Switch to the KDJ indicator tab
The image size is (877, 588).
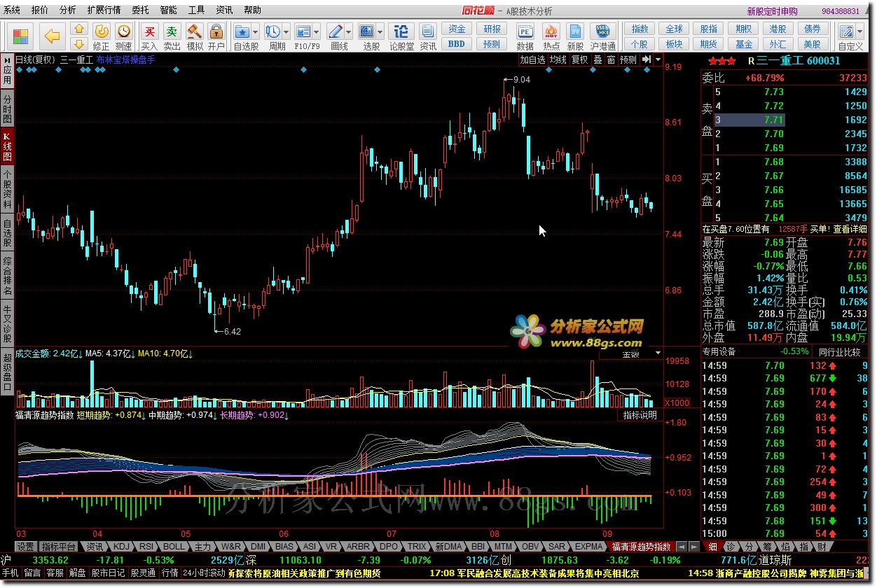click(x=121, y=546)
